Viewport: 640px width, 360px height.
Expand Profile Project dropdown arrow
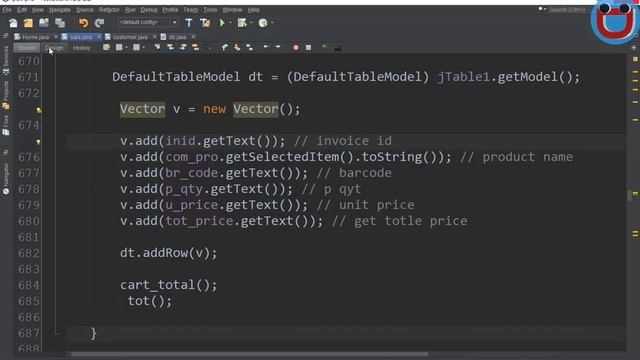pos(272,23)
